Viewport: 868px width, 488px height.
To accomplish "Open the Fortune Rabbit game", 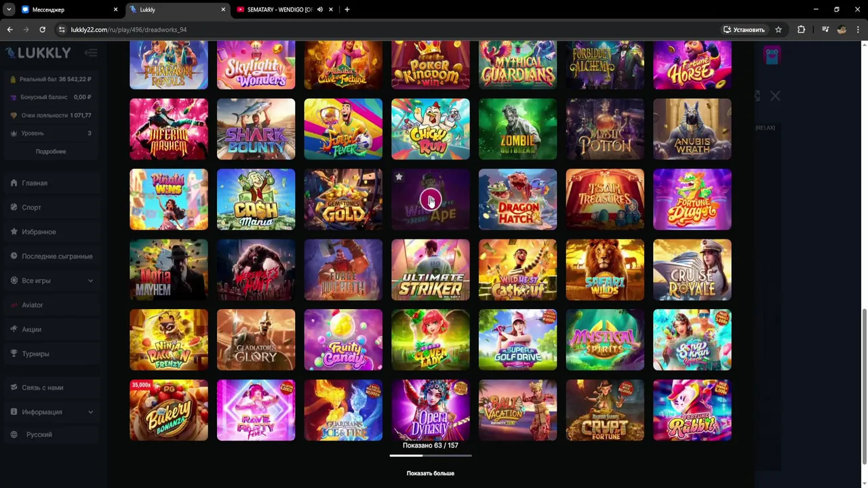I will click(692, 411).
